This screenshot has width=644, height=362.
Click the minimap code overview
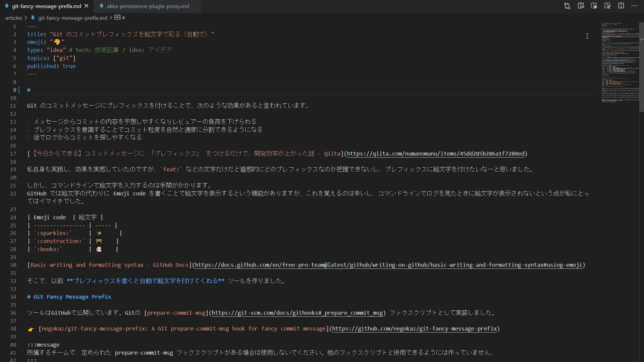pyautogui.click(x=620, y=62)
